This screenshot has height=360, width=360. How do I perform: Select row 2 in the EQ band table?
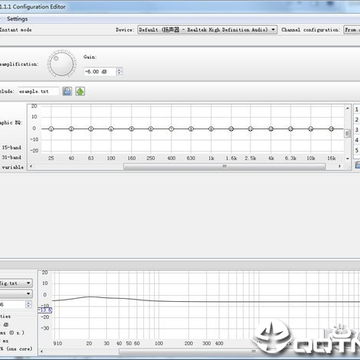point(357,120)
